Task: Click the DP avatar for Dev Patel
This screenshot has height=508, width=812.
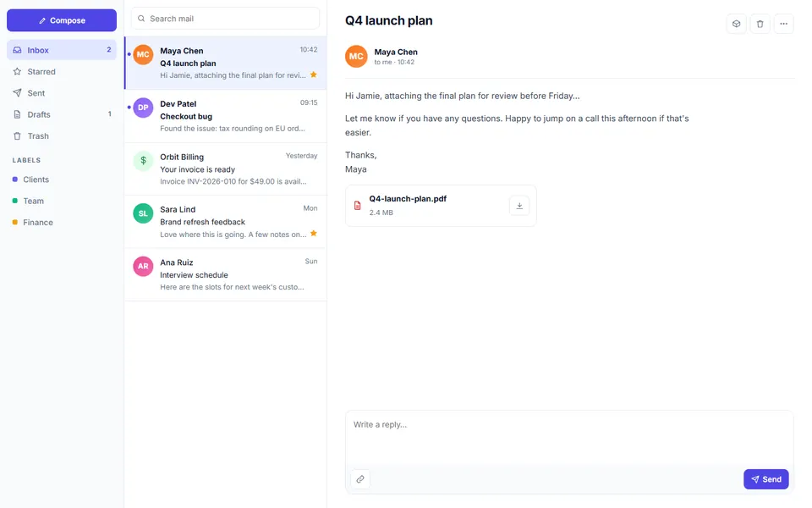Action: pos(143,108)
